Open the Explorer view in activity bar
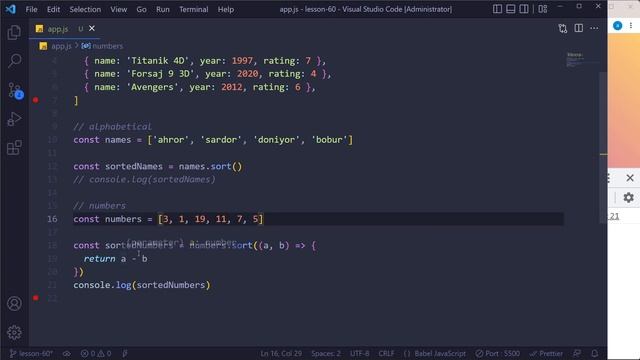Viewport: 640px width, 360px height. tap(14, 33)
